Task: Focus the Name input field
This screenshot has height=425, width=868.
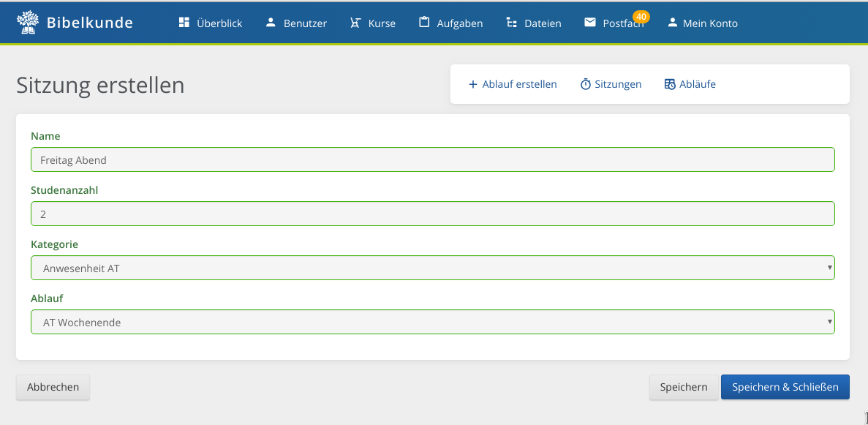Action: (x=433, y=159)
